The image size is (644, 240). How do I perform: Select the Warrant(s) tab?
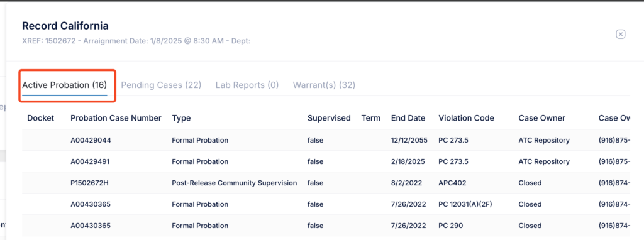[324, 85]
